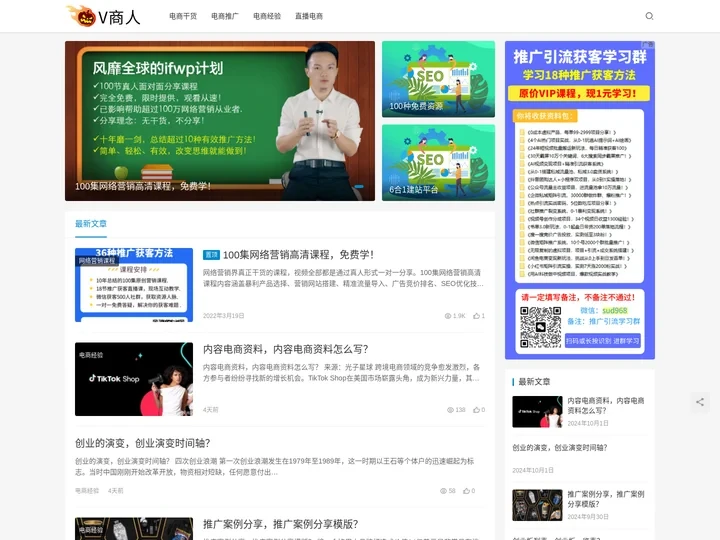Screen dimensions: 720x540
Task: Click the sidebar date 2024年9月30日
Action: tap(588, 517)
